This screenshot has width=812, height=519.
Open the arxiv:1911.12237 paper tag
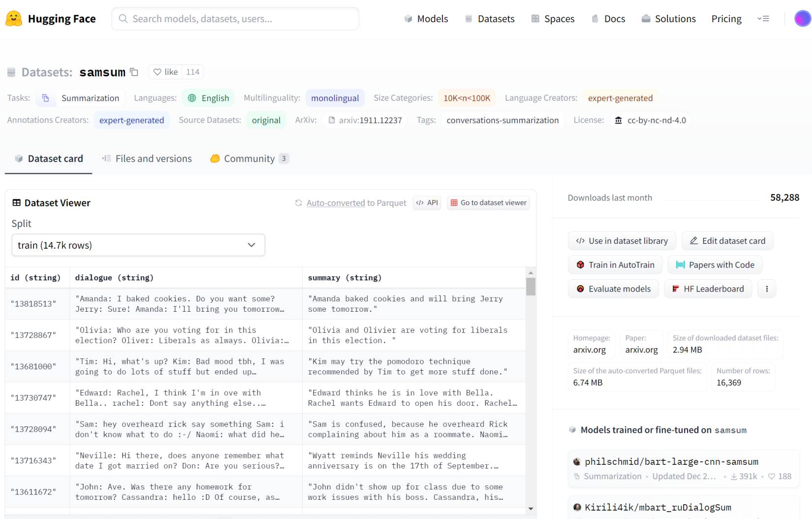[365, 120]
